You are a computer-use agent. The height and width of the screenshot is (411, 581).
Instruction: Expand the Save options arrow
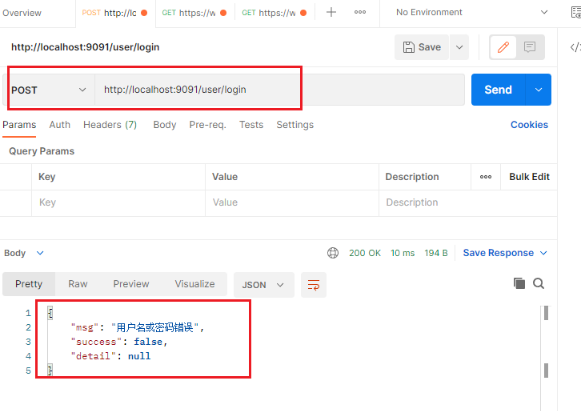tap(459, 47)
